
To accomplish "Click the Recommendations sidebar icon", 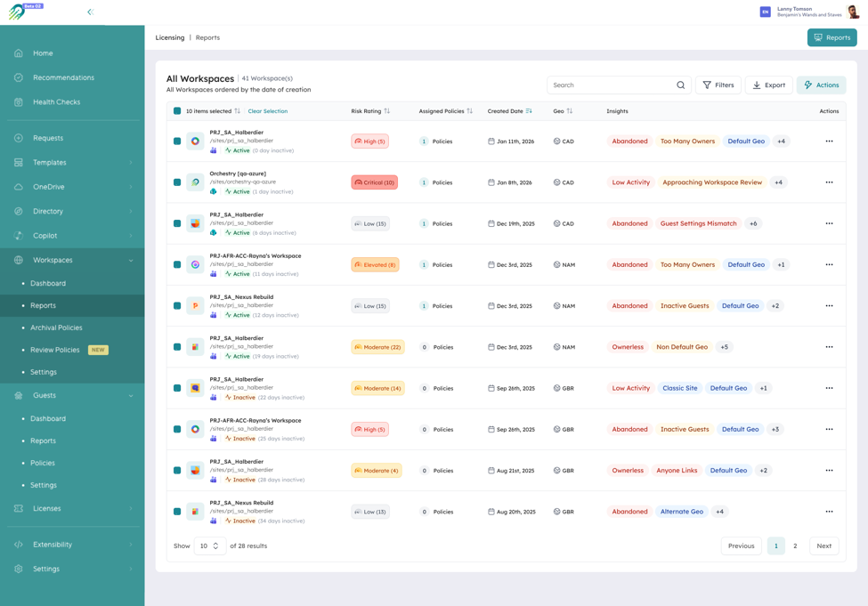I will (19, 77).
